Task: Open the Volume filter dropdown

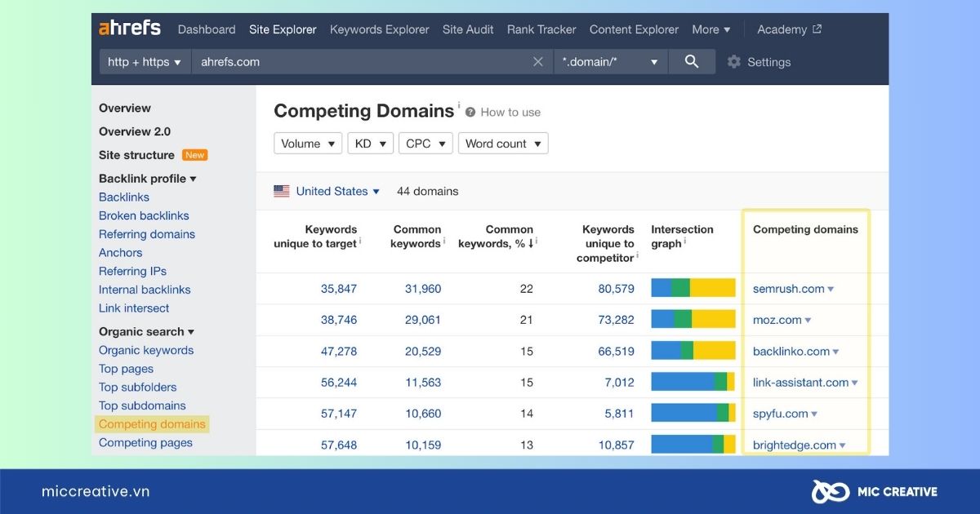Action: 308,144
